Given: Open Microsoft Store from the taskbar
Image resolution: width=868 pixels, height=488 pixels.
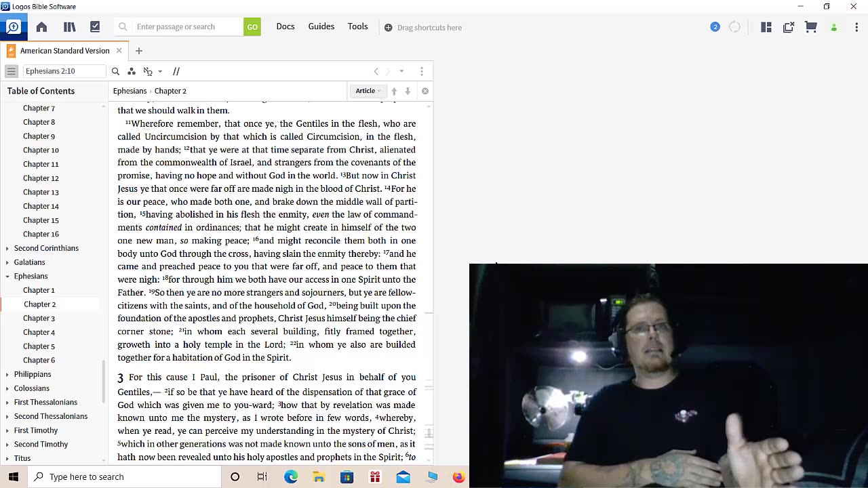Looking at the screenshot, I should 347,476.
